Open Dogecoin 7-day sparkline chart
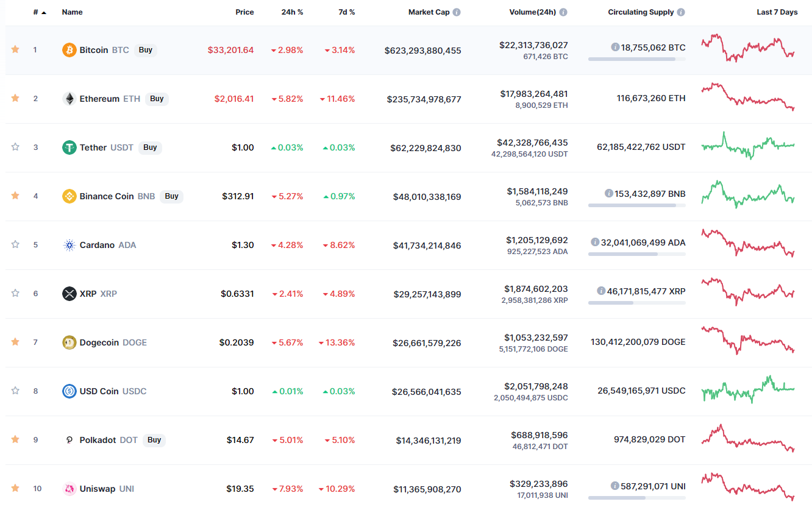812x507 pixels. coord(748,341)
